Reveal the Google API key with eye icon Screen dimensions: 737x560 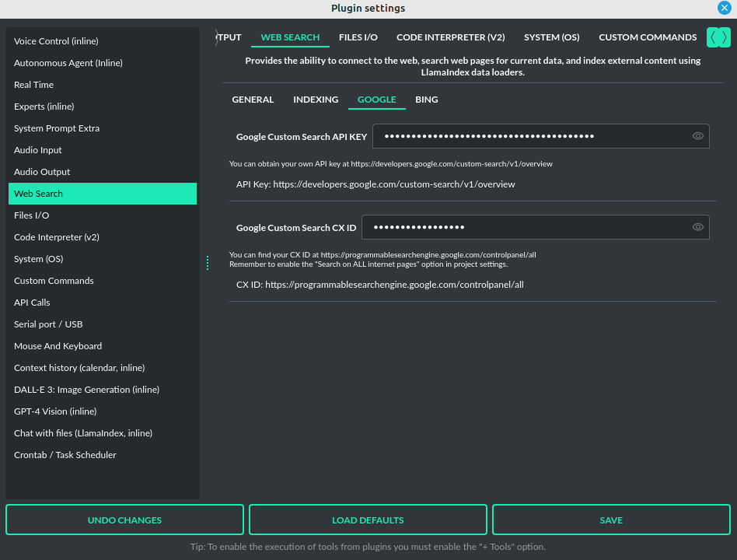point(697,136)
